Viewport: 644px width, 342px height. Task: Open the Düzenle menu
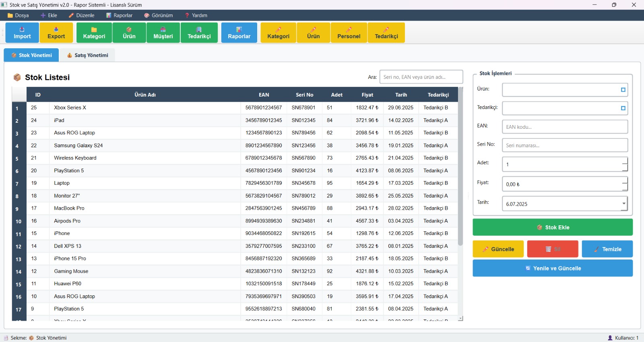tap(81, 15)
